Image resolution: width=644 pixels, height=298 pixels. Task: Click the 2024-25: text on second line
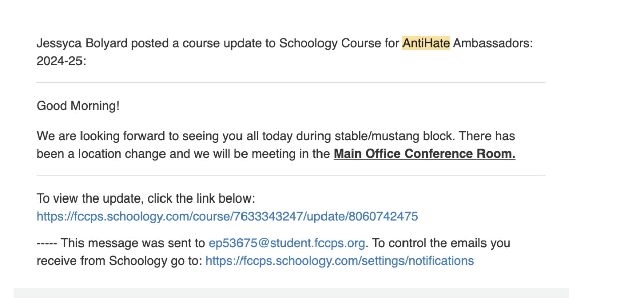[61, 61]
